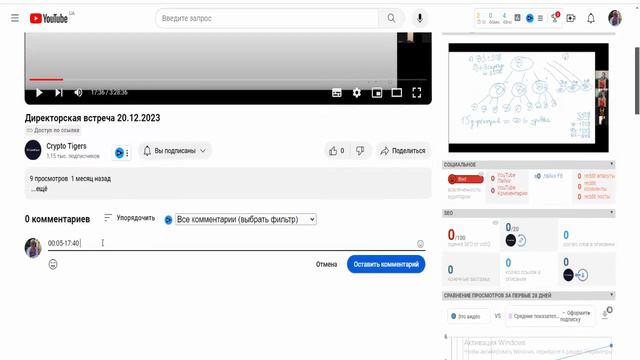Start voice search with microphone icon
The width and height of the screenshot is (640, 360).
tap(420, 18)
